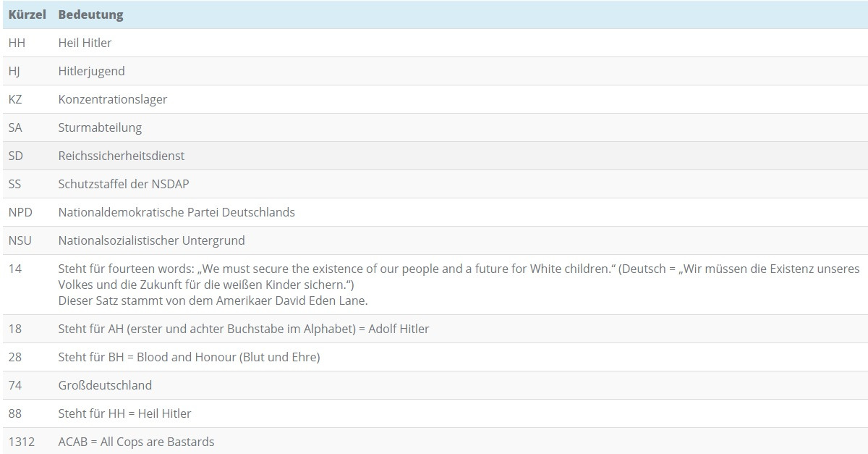Select the 28 code cell
Image resolution: width=868 pixels, height=454 pixels.
[x=15, y=357]
